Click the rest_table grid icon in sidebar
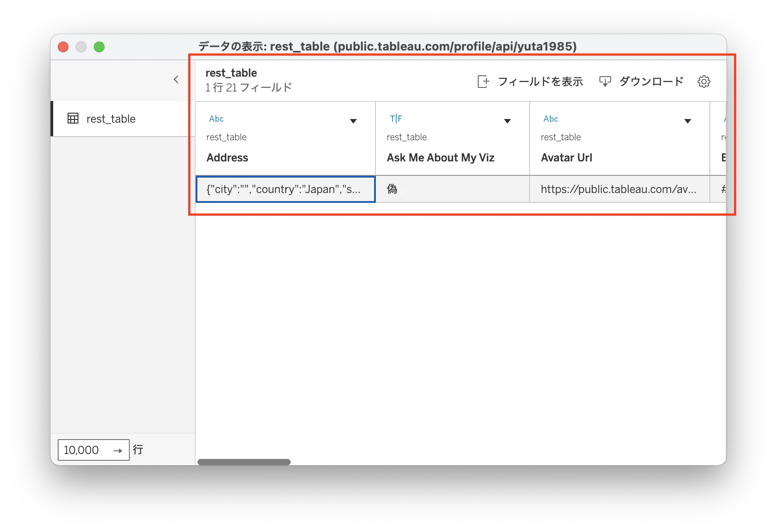Screen dimensions: 777x532 73,119
